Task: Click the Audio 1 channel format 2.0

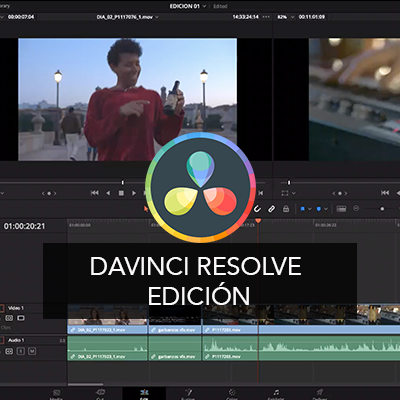Action: pos(62,341)
